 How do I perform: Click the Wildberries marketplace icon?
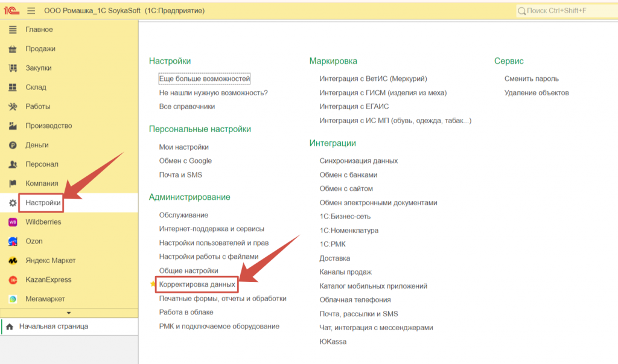tap(13, 222)
